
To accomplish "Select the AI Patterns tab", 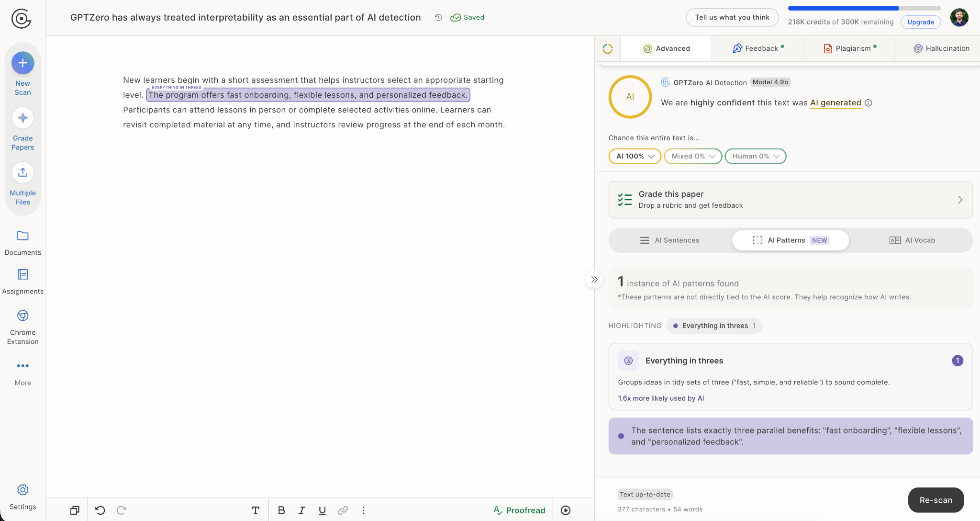I will pos(791,240).
